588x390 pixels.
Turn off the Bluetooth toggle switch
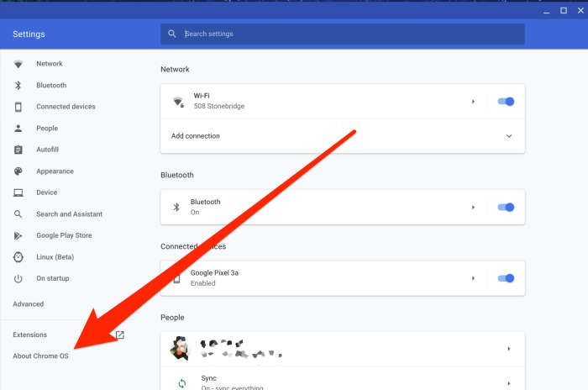click(x=506, y=208)
